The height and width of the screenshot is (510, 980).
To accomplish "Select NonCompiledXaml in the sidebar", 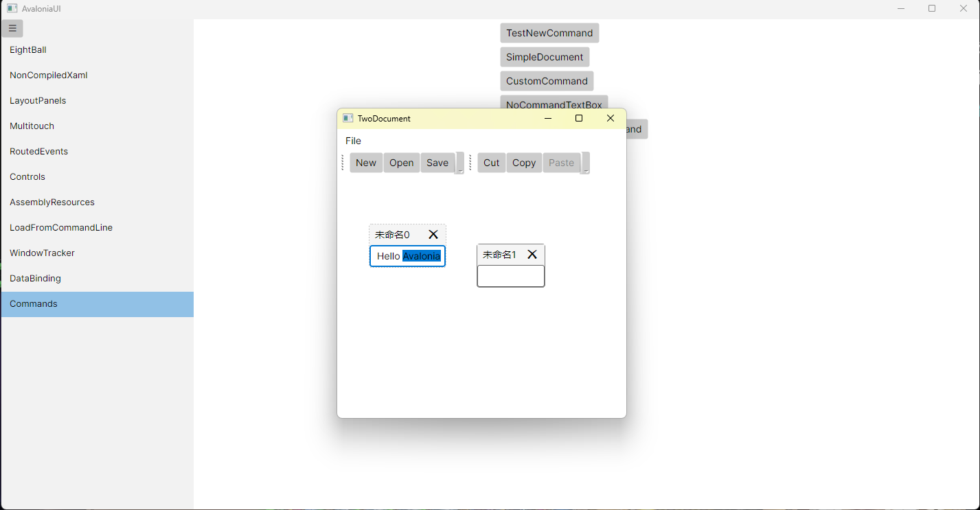I will [98, 76].
